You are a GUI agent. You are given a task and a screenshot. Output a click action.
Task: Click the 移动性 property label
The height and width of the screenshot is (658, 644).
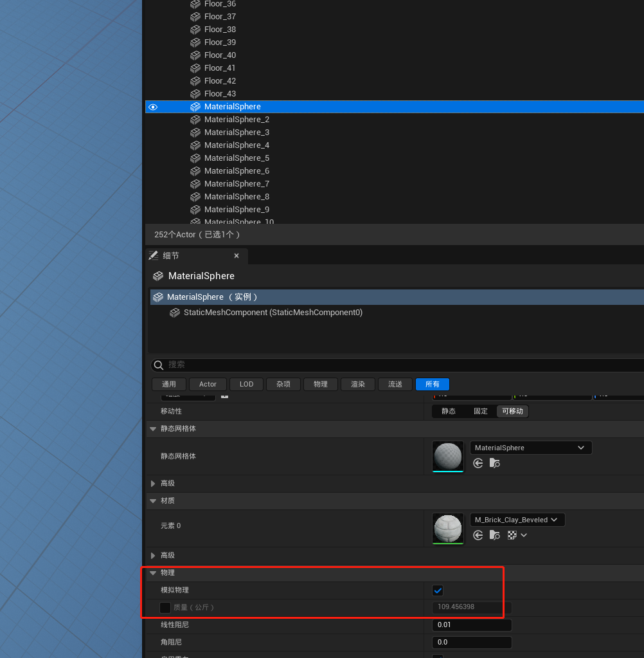(171, 411)
